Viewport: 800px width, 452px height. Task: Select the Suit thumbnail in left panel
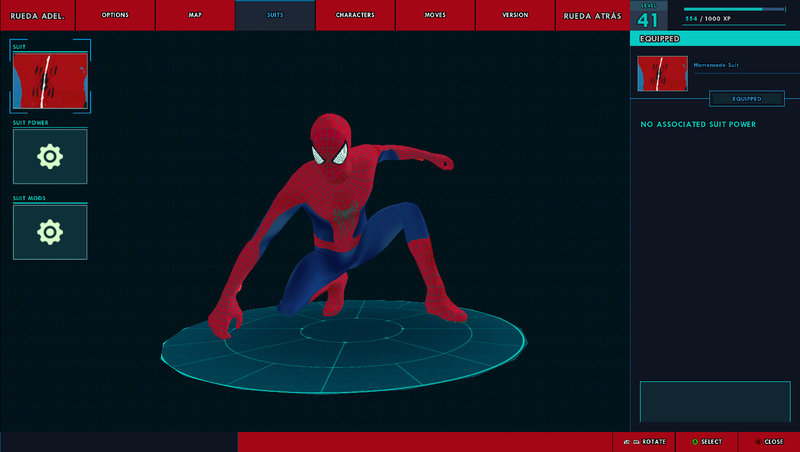(x=50, y=81)
